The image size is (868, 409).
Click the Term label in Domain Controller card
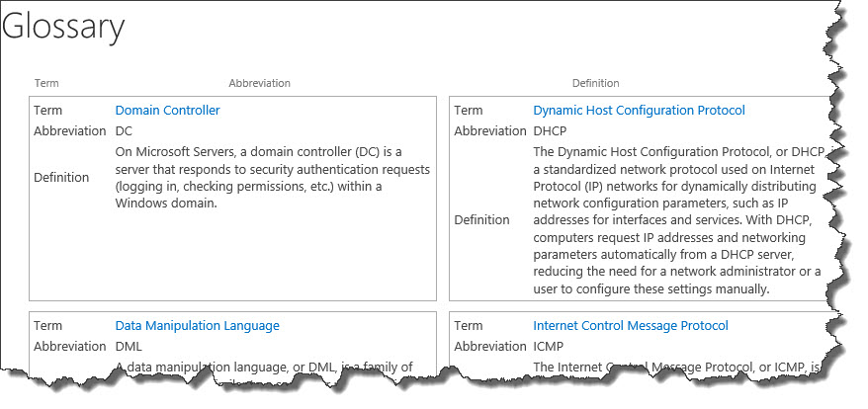[48, 110]
